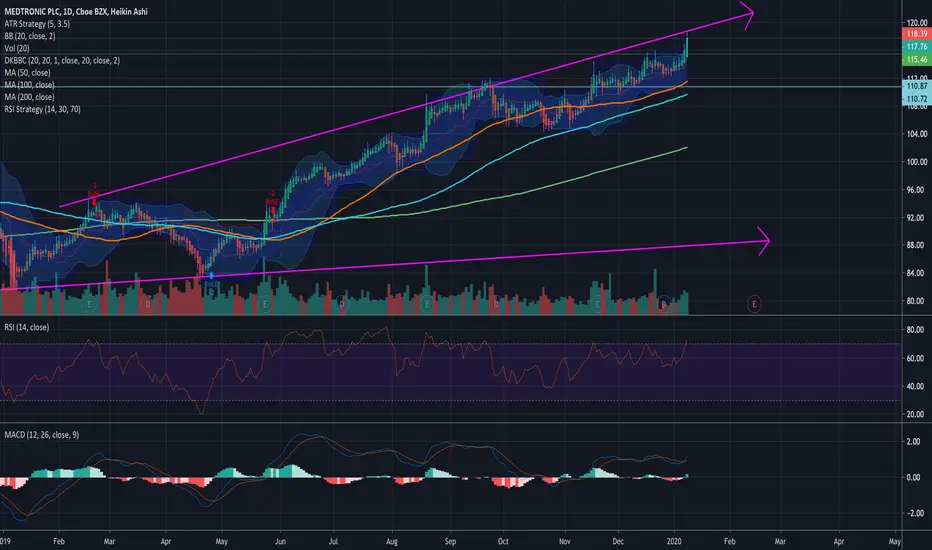Click the light blue 110.72 price label
Screen dimensions: 932x550
[x=916, y=99]
